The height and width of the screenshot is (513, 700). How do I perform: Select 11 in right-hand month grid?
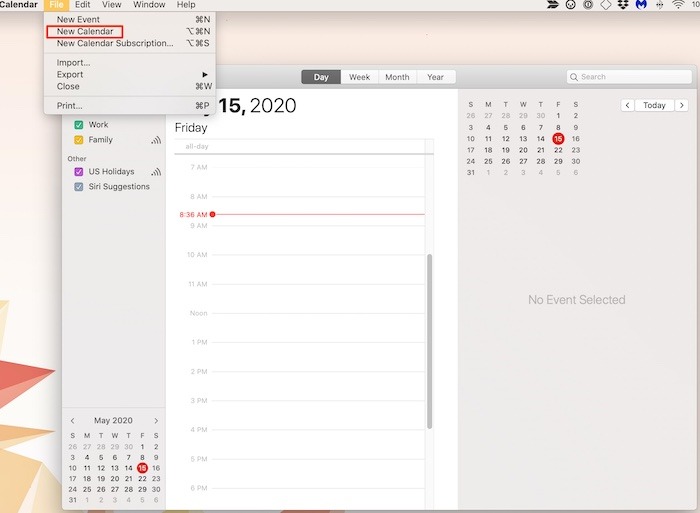tap(488, 139)
